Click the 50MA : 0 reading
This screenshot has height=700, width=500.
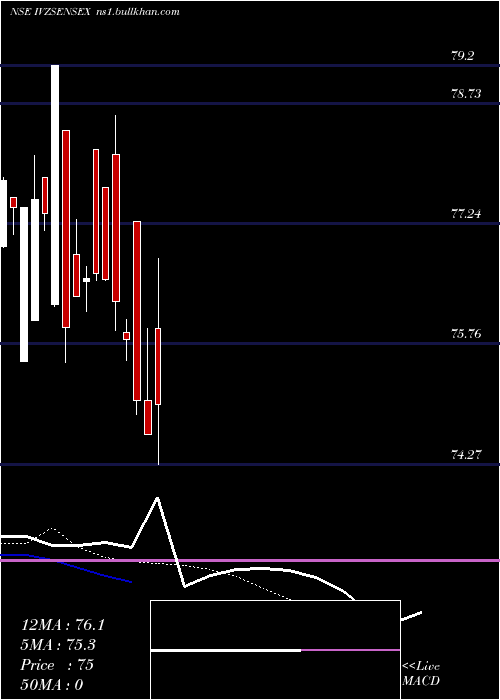coord(52,684)
